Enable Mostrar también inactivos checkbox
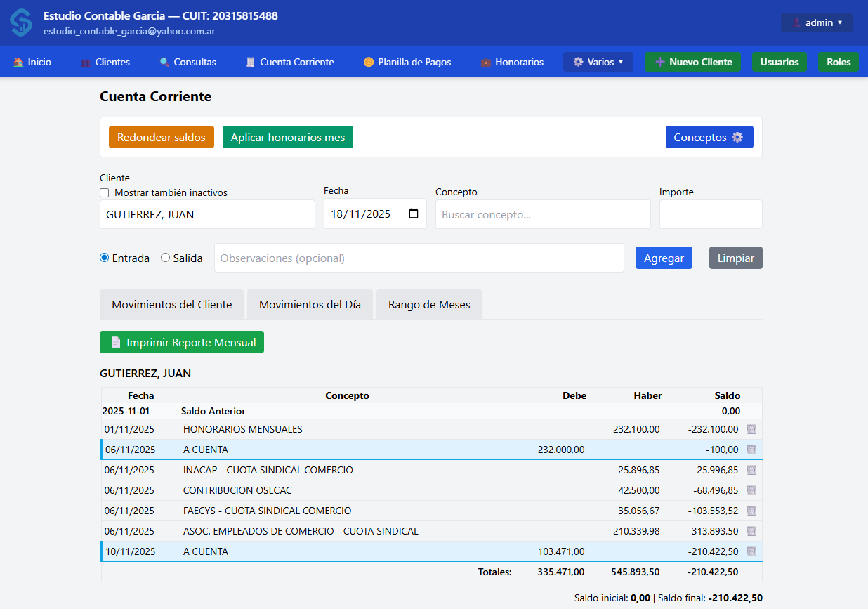Viewport: 868px width, 609px height. 105,192
